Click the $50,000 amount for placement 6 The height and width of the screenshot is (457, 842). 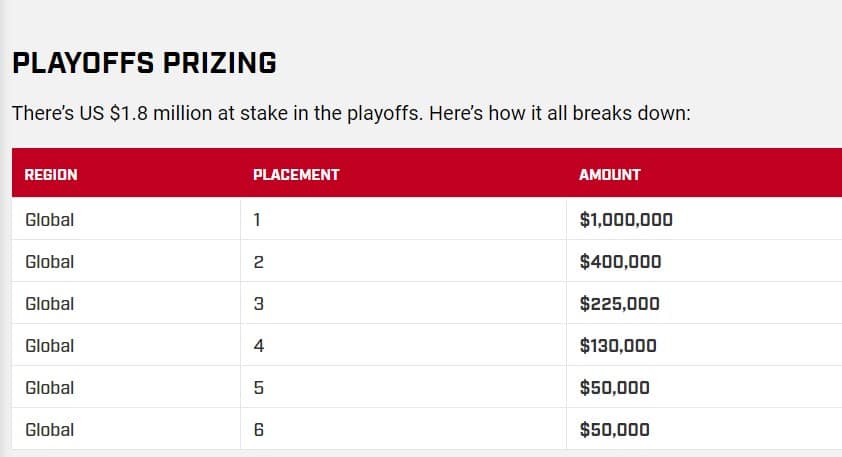coord(614,430)
